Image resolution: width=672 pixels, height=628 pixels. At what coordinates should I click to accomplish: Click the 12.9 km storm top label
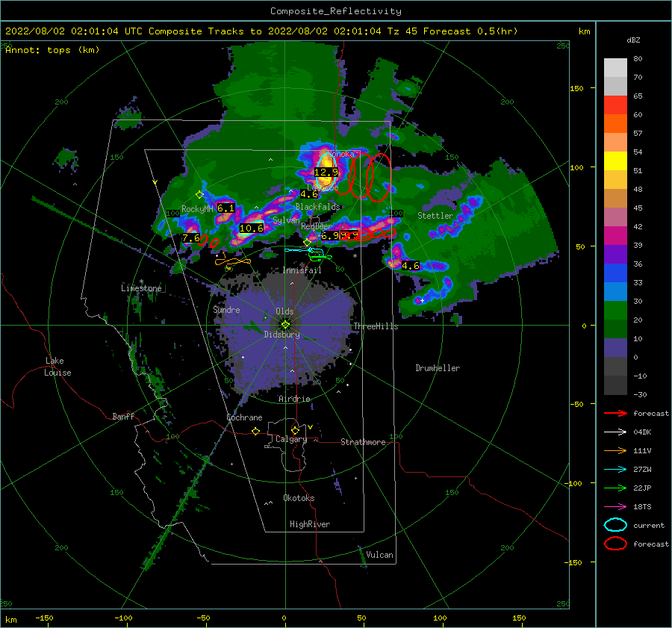point(326,172)
